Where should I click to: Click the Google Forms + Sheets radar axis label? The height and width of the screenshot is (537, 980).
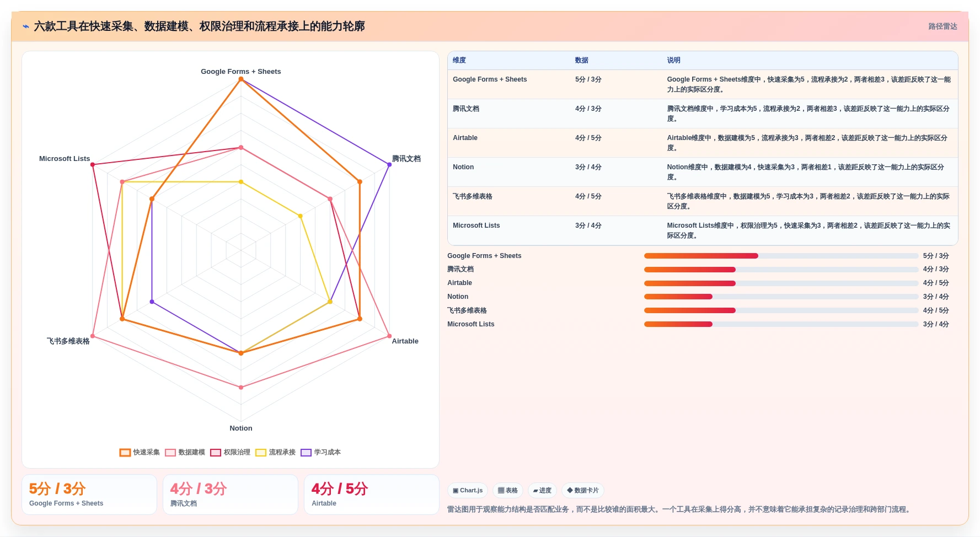(241, 72)
